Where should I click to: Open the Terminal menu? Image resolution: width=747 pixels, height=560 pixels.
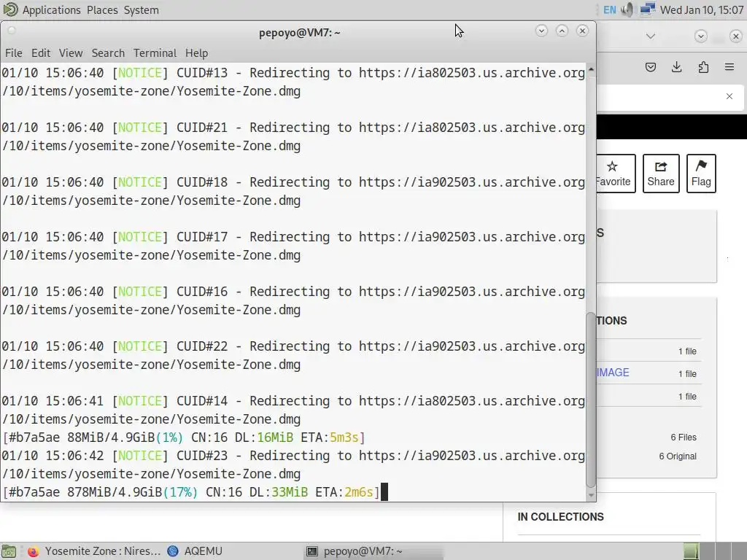[x=155, y=52]
